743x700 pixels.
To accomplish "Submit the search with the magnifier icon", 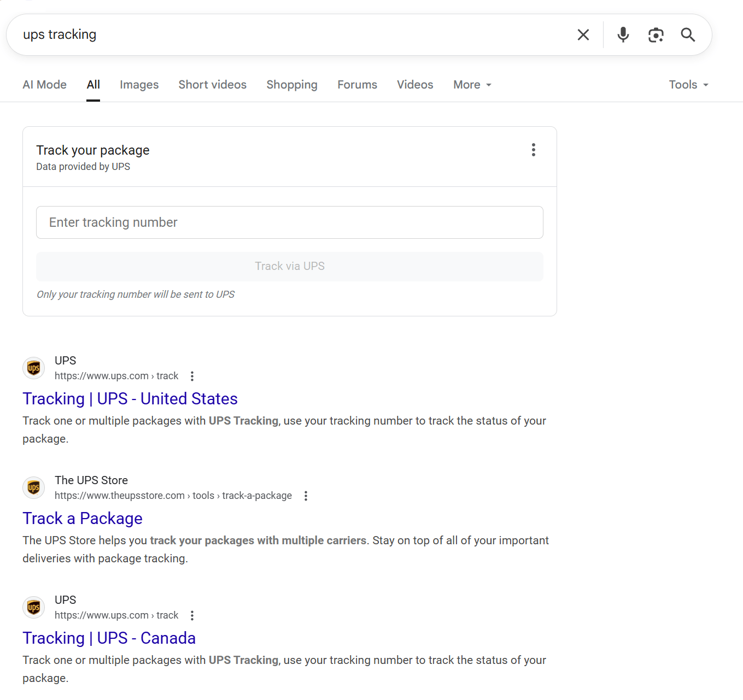I will pos(688,35).
